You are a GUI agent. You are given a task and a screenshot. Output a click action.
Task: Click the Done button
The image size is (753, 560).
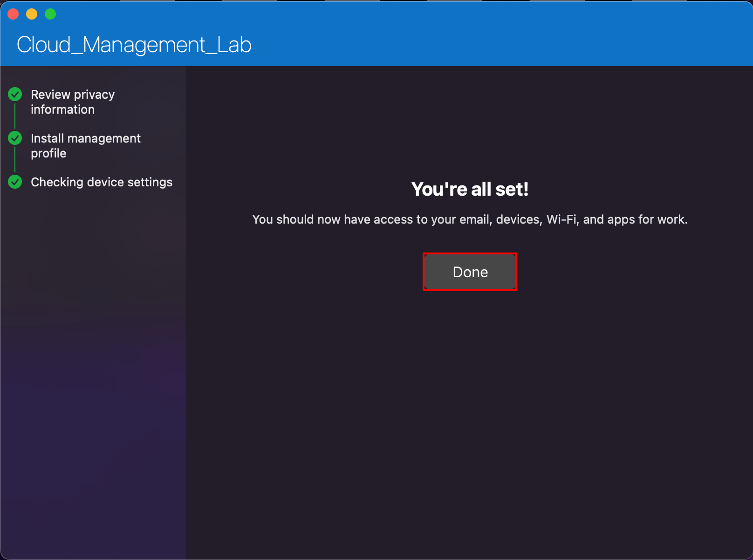pos(470,272)
